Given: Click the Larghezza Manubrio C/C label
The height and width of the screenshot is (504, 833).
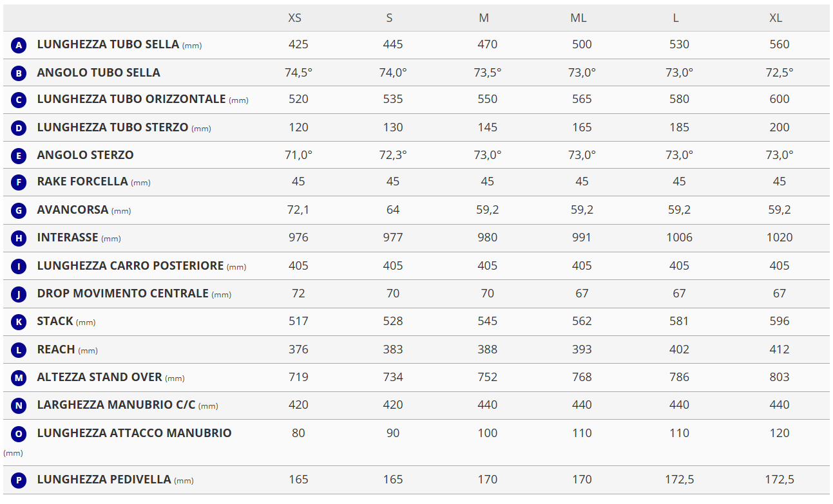Looking at the screenshot, I should [116, 405].
